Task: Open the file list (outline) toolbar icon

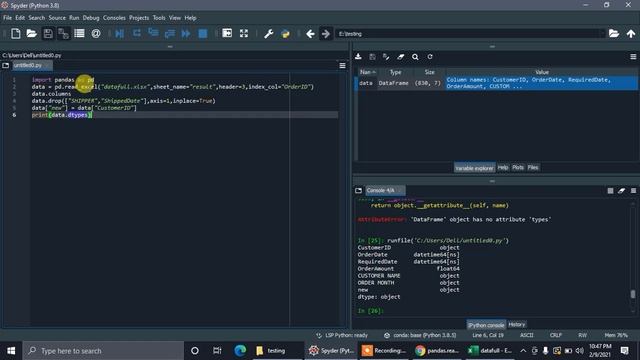Action: click(79, 33)
